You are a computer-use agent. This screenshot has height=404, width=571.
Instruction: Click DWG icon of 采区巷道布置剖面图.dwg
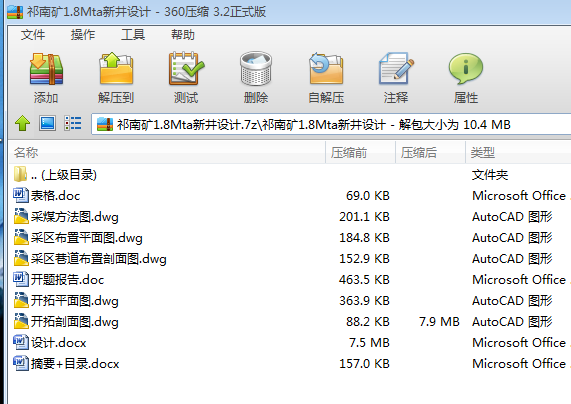21,258
